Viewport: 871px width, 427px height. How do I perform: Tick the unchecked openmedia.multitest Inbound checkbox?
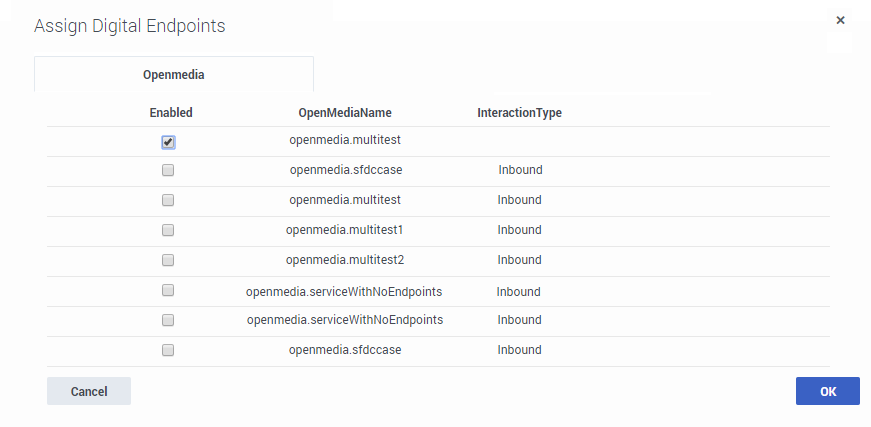point(168,200)
